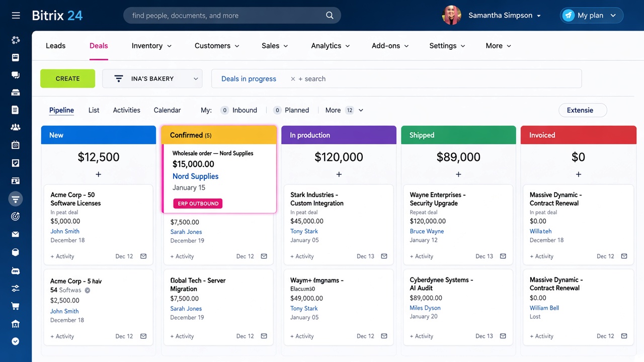Open the Analytics dropdown
This screenshot has height=362, width=644.
(x=331, y=46)
